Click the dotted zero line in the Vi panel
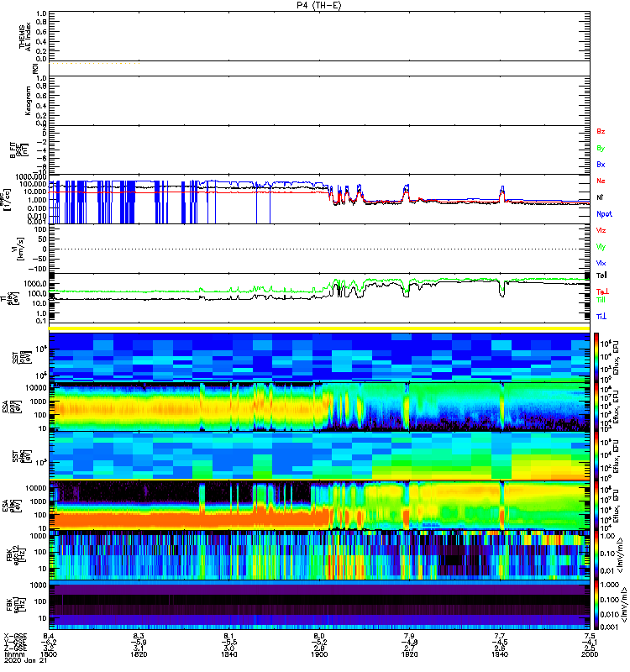Viewport: 630px width, 672px height. [x=319, y=249]
